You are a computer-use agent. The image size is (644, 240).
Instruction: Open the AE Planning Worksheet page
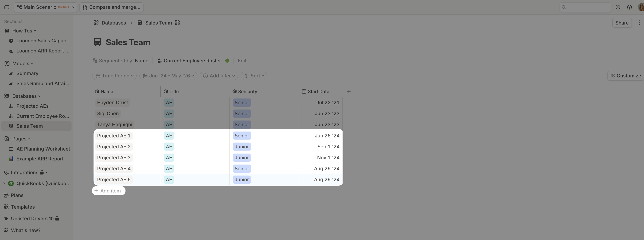pyautogui.click(x=43, y=149)
